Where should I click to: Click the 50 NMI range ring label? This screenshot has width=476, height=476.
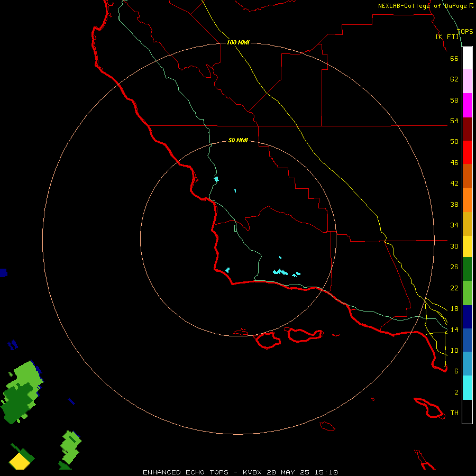[238, 140]
